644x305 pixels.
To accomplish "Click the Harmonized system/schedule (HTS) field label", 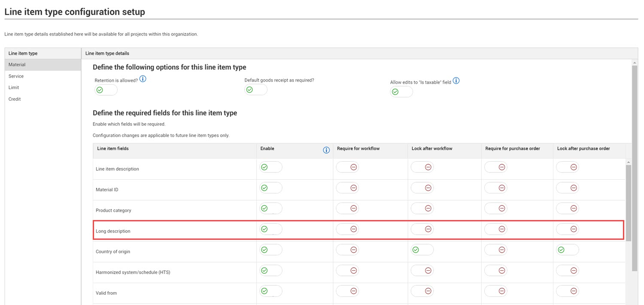I will click(133, 272).
